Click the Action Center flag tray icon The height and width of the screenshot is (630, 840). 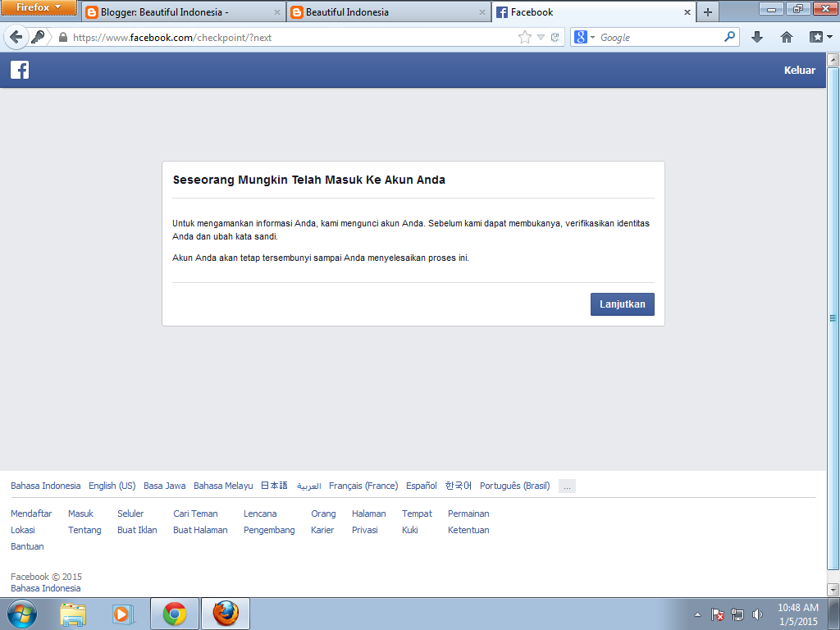[x=717, y=614]
